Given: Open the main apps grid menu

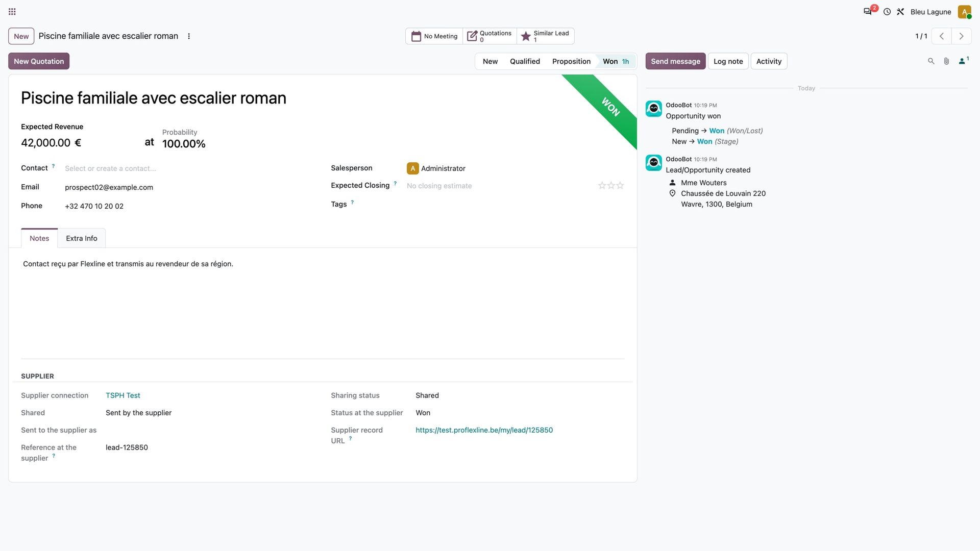Looking at the screenshot, I should 12,12.
